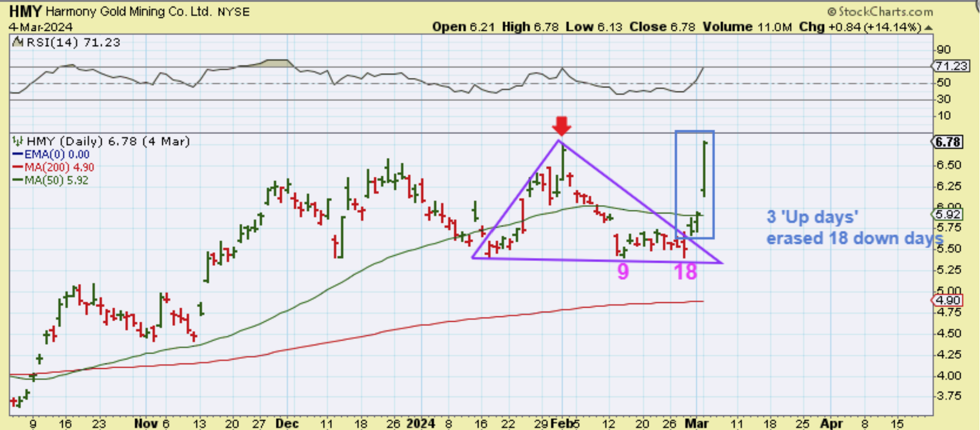Click the RSI(14) 71.23 panel label
The width and height of the screenshot is (980, 430).
coord(73,42)
